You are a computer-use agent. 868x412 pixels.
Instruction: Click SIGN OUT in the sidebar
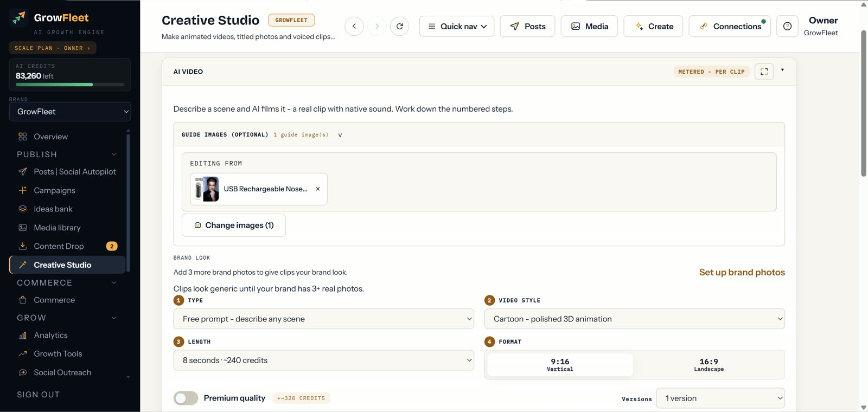pyautogui.click(x=39, y=395)
